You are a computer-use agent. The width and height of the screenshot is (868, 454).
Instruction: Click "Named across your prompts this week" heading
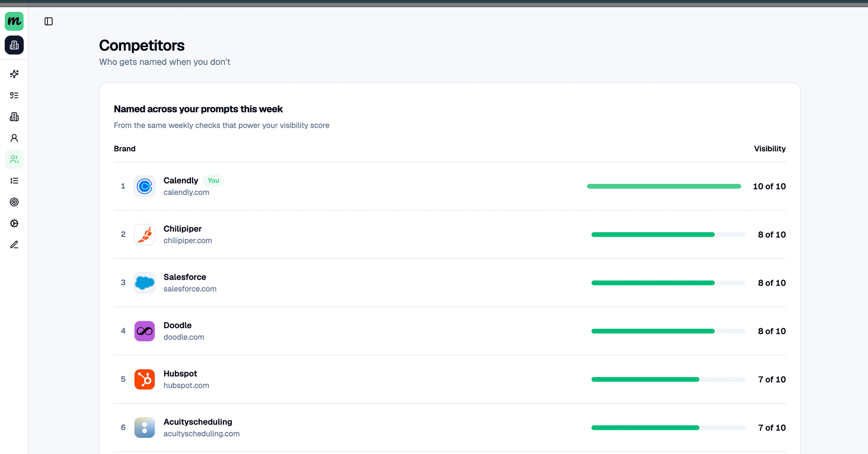coord(198,109)
